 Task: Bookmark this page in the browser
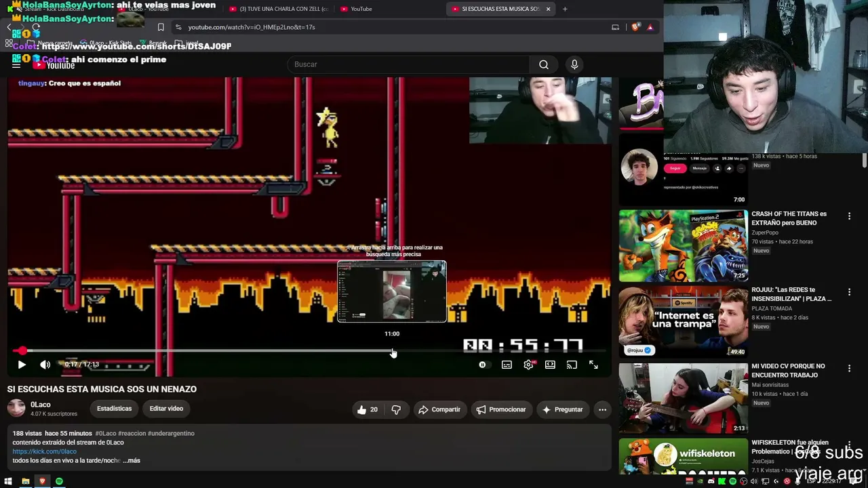point(161,27)
